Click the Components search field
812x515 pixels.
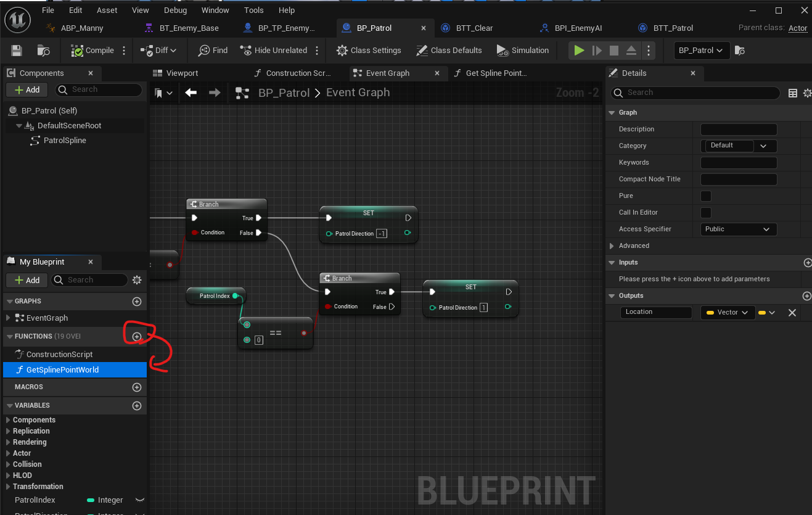pos(99,89)
